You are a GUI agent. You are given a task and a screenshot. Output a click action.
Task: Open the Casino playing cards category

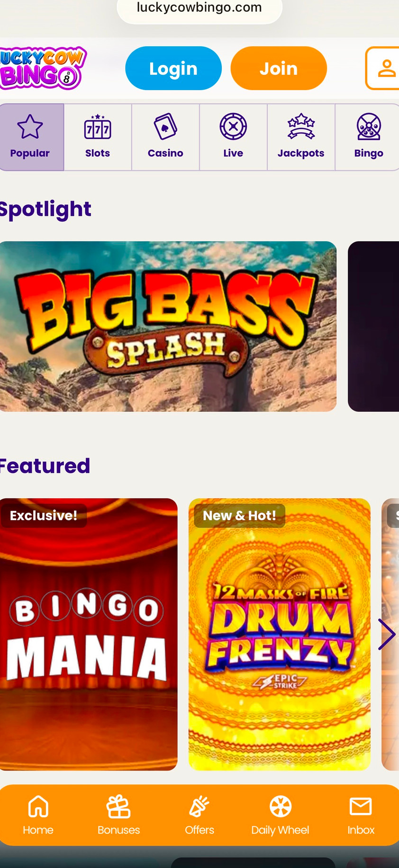pos(165,137)
